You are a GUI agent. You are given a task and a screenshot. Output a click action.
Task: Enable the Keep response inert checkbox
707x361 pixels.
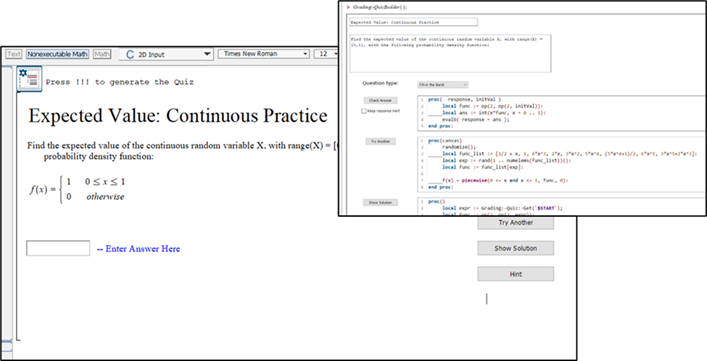(363, 111)
